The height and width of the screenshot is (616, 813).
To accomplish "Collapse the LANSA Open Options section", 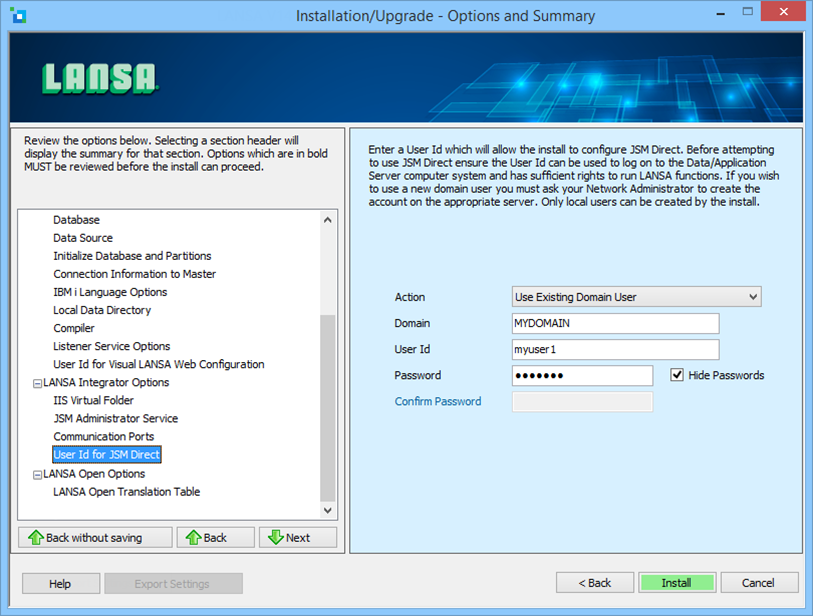I will pyautogui.click(x=37, y=475).
